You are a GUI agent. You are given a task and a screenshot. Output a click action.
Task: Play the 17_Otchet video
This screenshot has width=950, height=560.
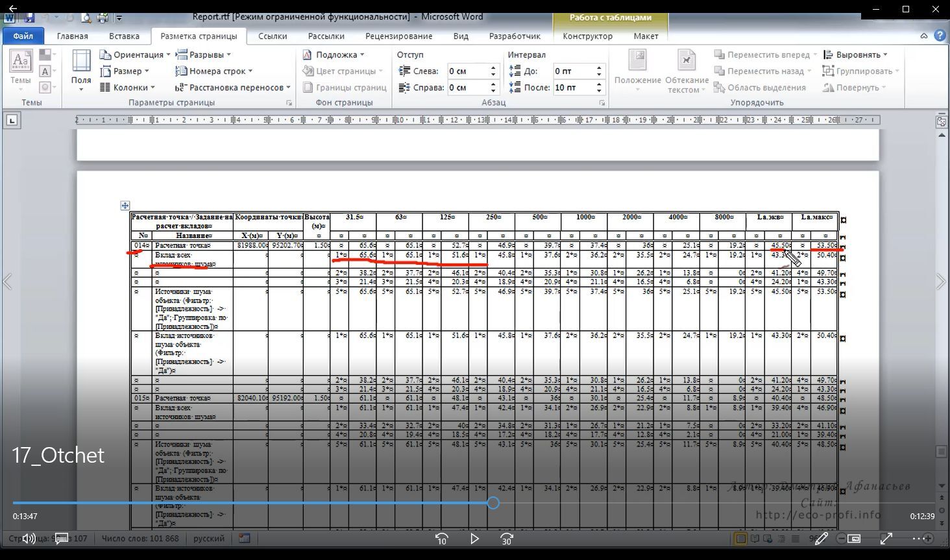pos(474,539)
